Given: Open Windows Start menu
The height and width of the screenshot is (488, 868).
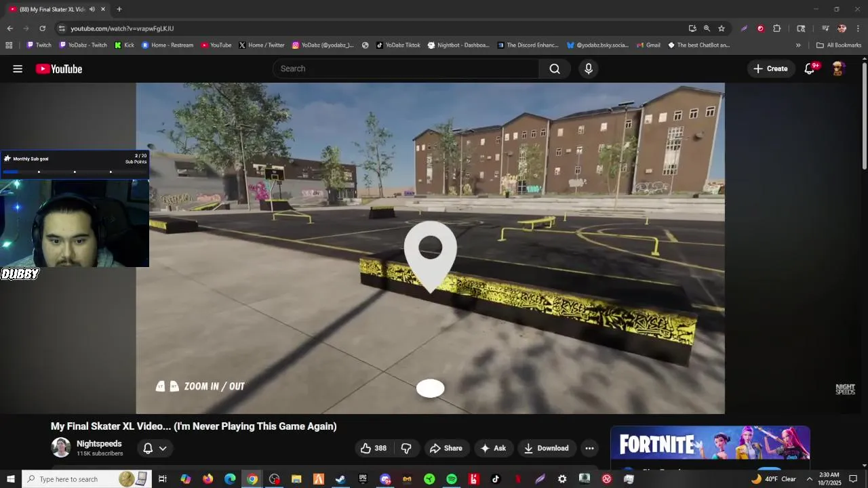Looking at the screenshot, I should click(x=11, y=479).
